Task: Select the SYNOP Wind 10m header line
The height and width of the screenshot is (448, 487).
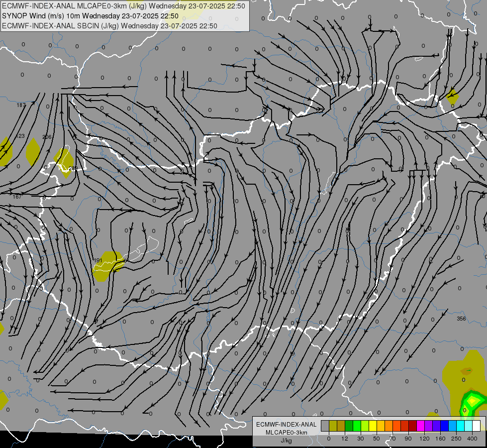Action: [90, 16]
